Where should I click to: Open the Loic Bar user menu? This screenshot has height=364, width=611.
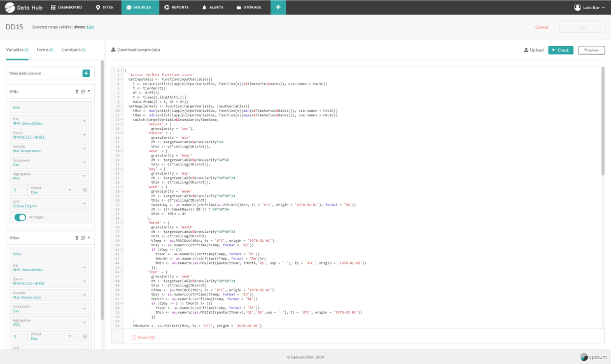tap(589, 8)
